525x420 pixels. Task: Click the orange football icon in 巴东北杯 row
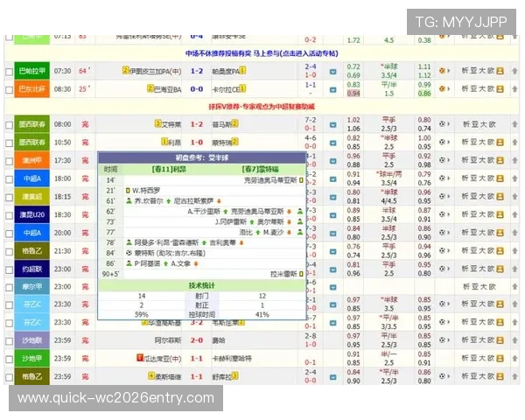[x=443, y=88]
